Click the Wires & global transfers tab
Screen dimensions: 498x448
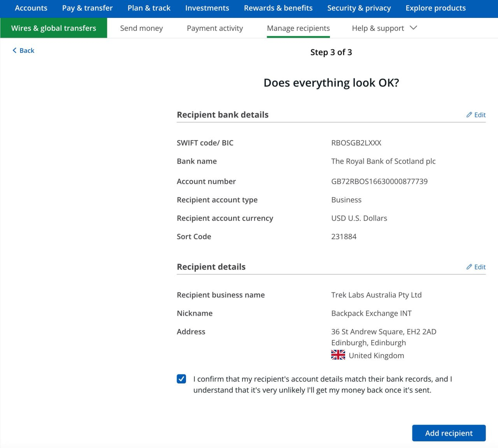coord(54,28)
